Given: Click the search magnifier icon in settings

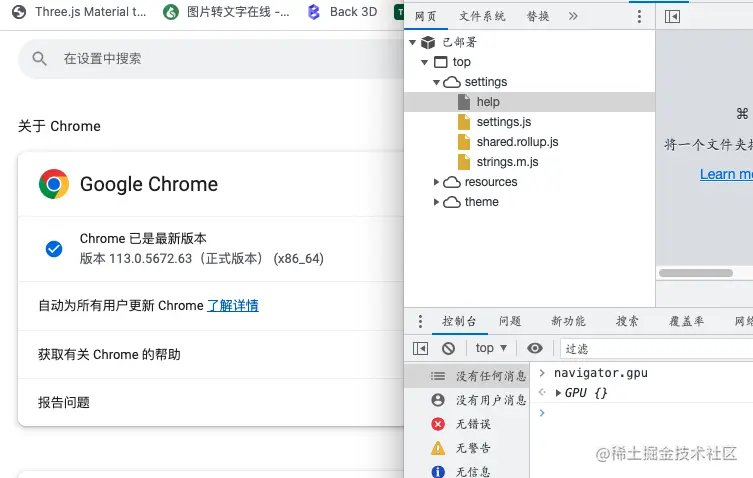Looking at the screenshot, I should (40, 59).
